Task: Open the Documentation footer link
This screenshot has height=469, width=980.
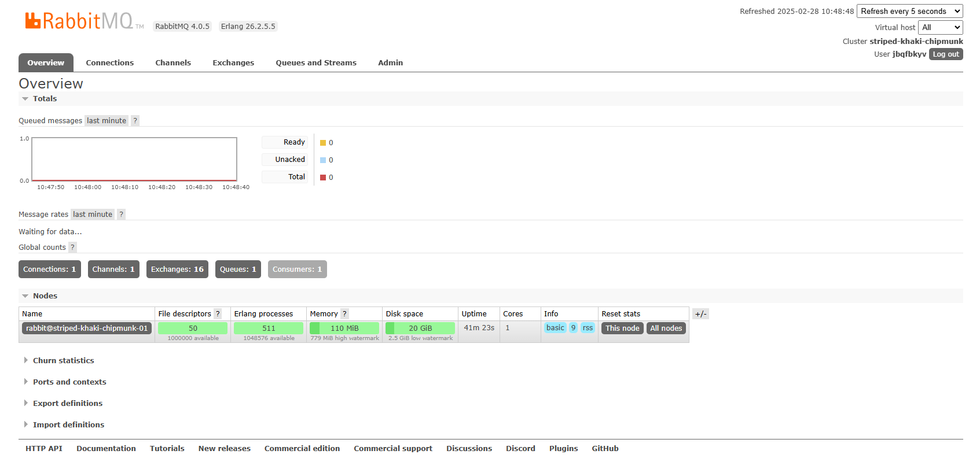Action: pos(106,448)
